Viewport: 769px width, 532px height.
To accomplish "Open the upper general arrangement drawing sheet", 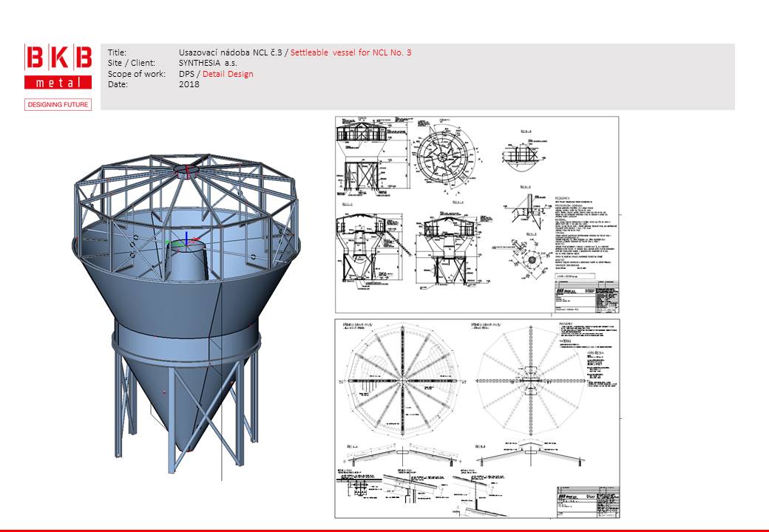I will pos(477,214).
